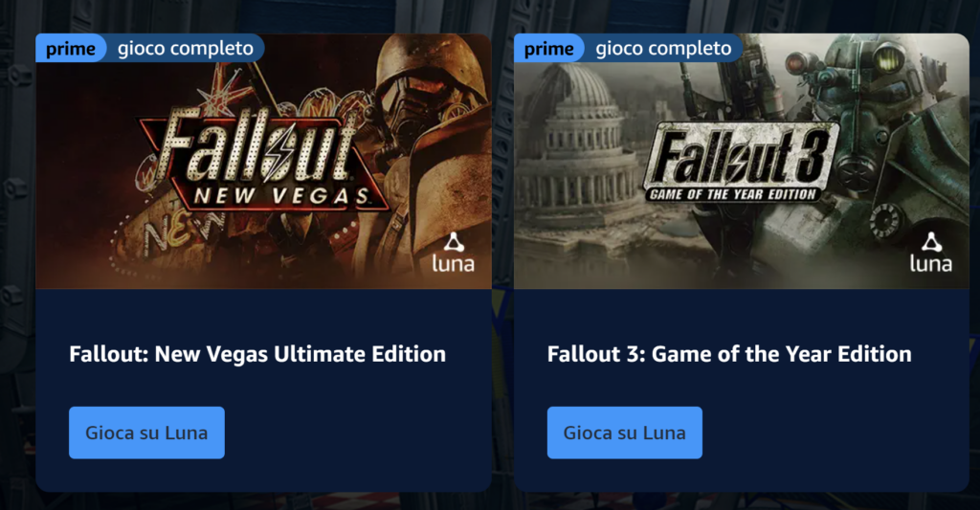
Task: Click the prime badge on New Vegas card
Action: point(70,49)
